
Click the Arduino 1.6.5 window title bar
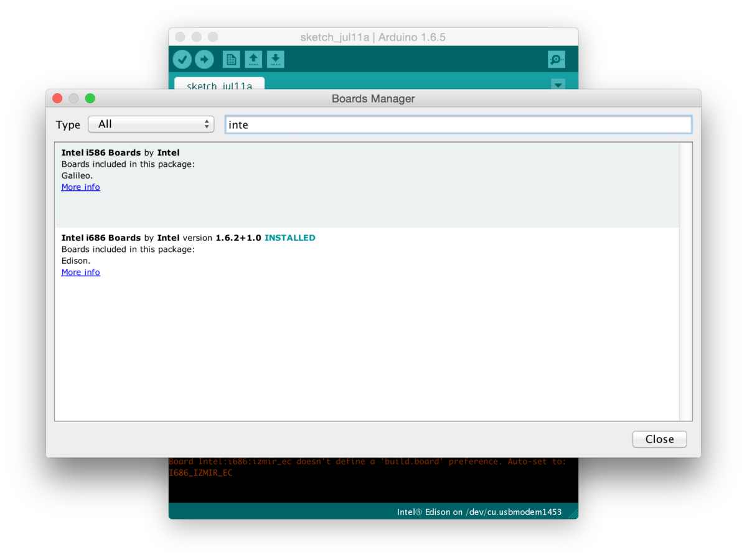373,37
